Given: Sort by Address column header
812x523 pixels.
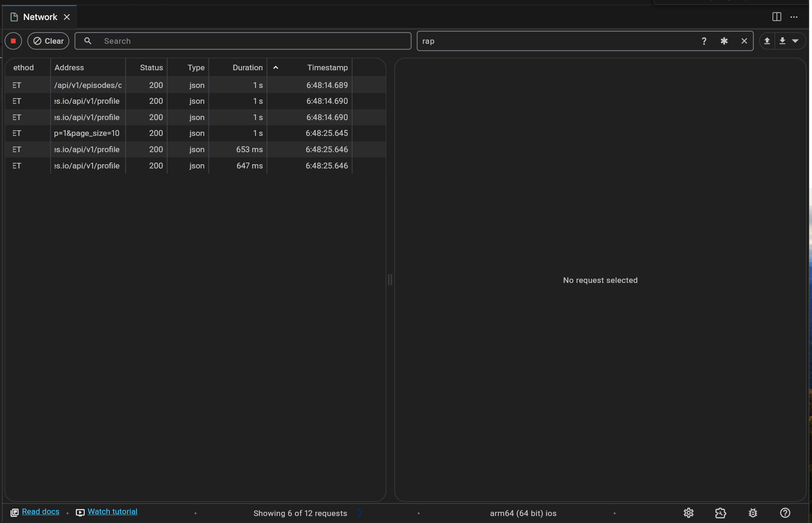Looking at the screenshot, I should 88,67.
